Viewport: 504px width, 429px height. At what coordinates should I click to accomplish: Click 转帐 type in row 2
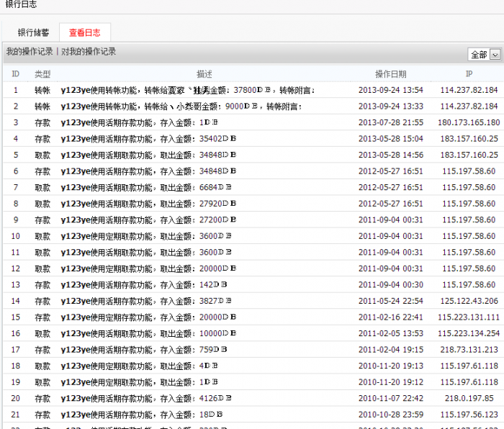[x=42, y=107]
